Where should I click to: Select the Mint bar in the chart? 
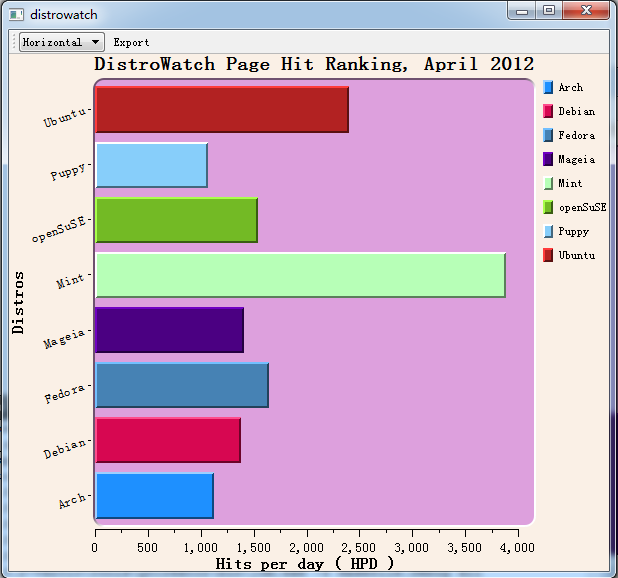(x=300, y=275)
